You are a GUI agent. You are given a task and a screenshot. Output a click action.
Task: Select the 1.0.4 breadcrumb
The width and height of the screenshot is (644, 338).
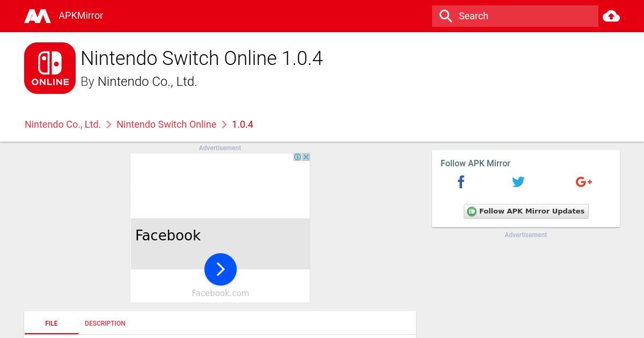tap(243, 124)
